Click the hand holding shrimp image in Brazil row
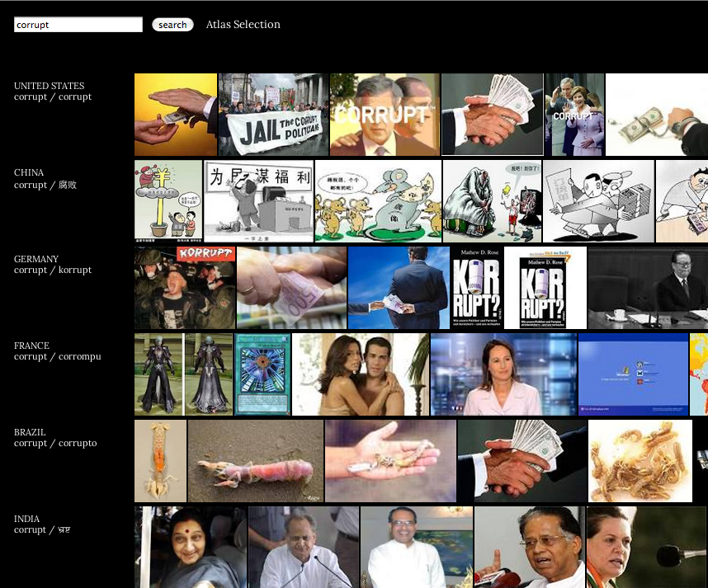This screenshot has height=588, width=708. point(390,461)
